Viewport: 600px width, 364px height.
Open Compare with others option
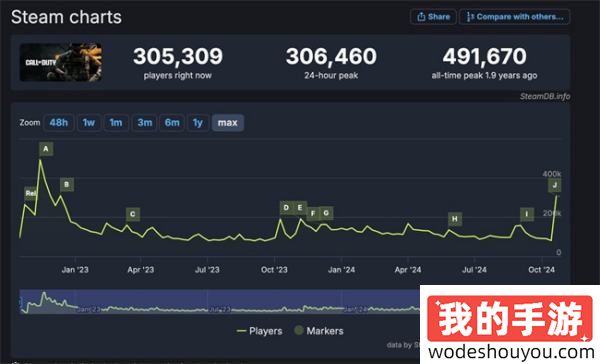coord(515,17)
